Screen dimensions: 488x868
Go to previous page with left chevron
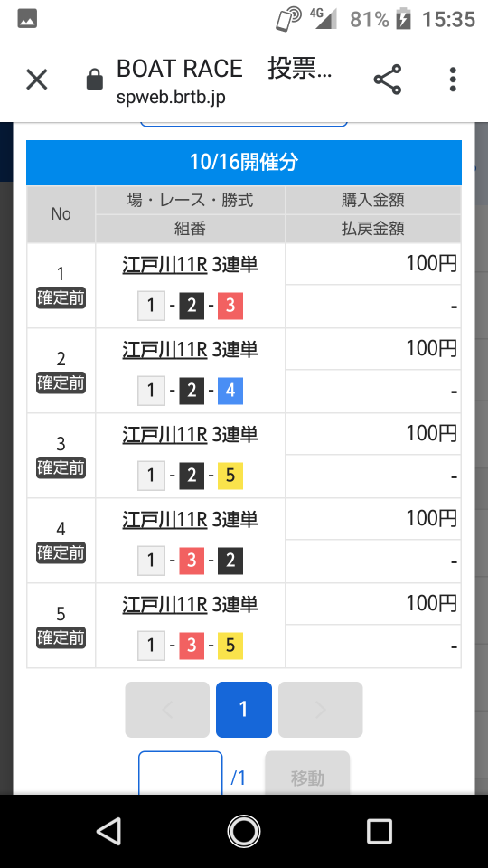coord(167,710)
